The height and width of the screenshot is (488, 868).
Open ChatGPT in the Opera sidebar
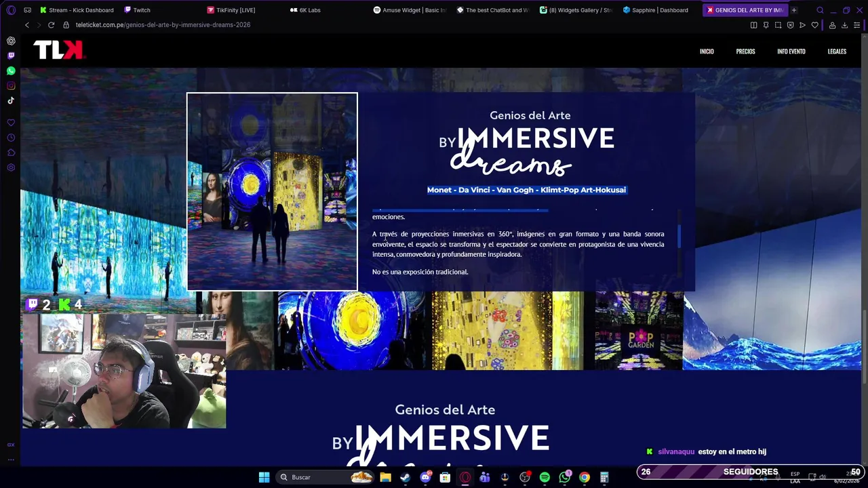click(11, 41)
